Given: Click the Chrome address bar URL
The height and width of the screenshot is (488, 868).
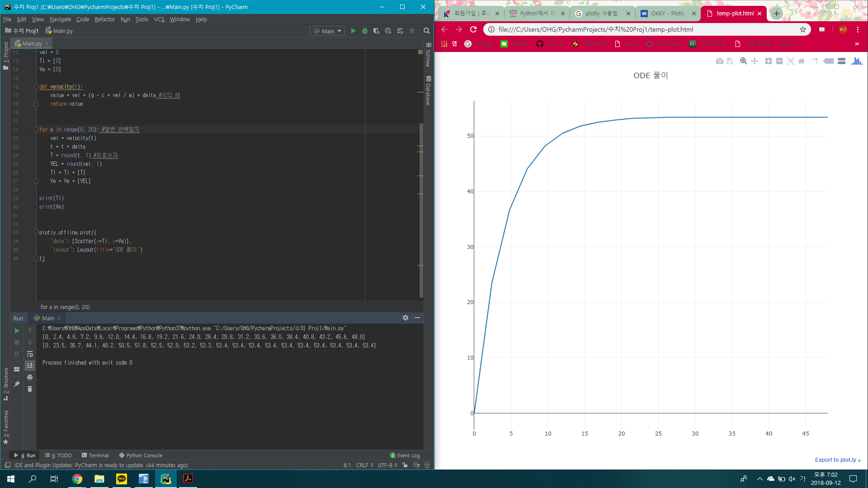Looking at the screenshot, I should [596, 29].
